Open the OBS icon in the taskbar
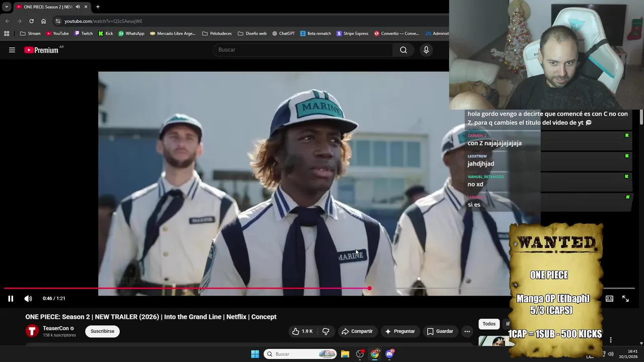 pyautogui.click(x=360, y=354)
